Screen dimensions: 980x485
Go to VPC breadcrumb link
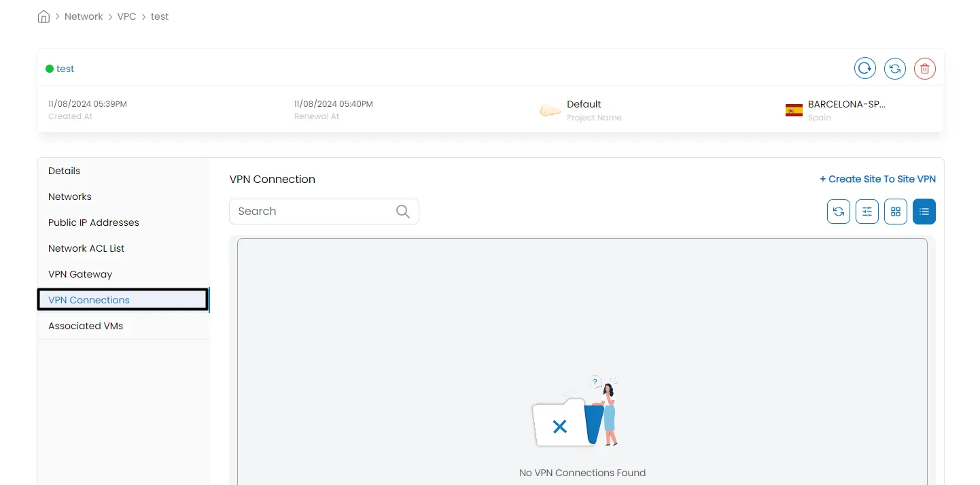(126, 16)
